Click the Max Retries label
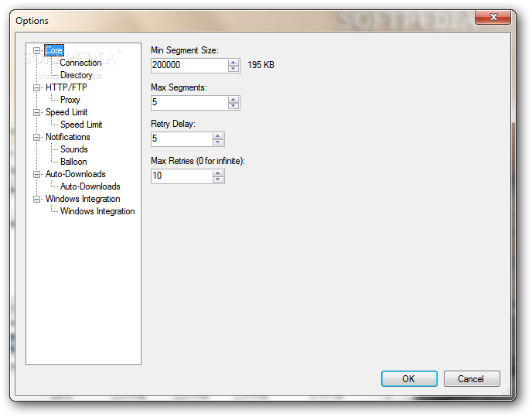This screenshot has width=532, height=417. click(198, 161)
